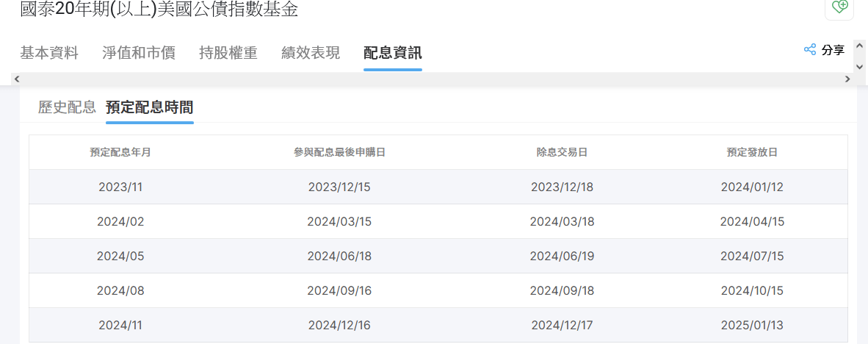Select the 2024/05 dividend row

point(120,256)
